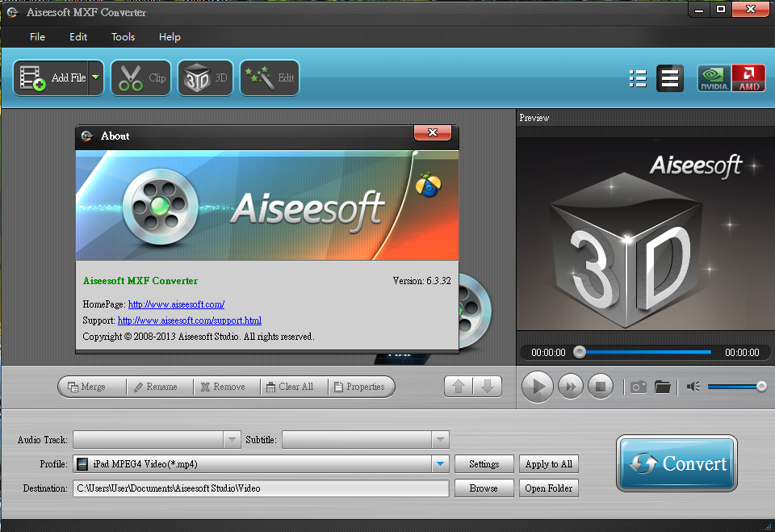Screen dimensions: 775x532
Task: Move item up with up arrow
Action: point(459,387)
